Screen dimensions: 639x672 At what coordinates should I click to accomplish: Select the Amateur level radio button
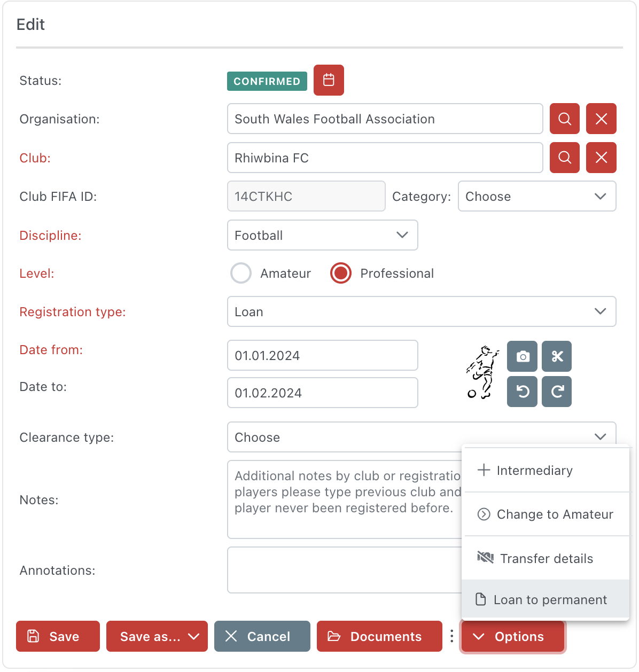click(x=241, y=273)
